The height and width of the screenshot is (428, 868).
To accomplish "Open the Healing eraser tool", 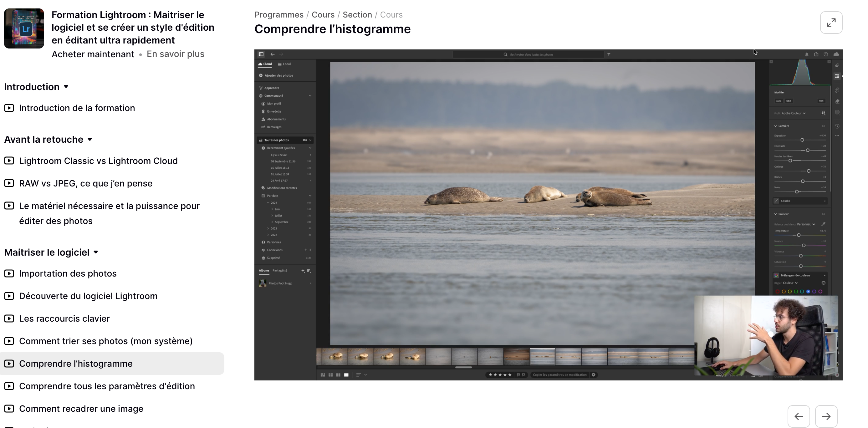I will 837,101.
